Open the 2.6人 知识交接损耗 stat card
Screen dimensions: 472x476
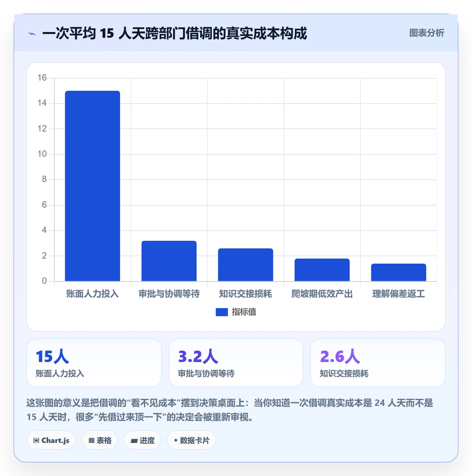(378, 363)
